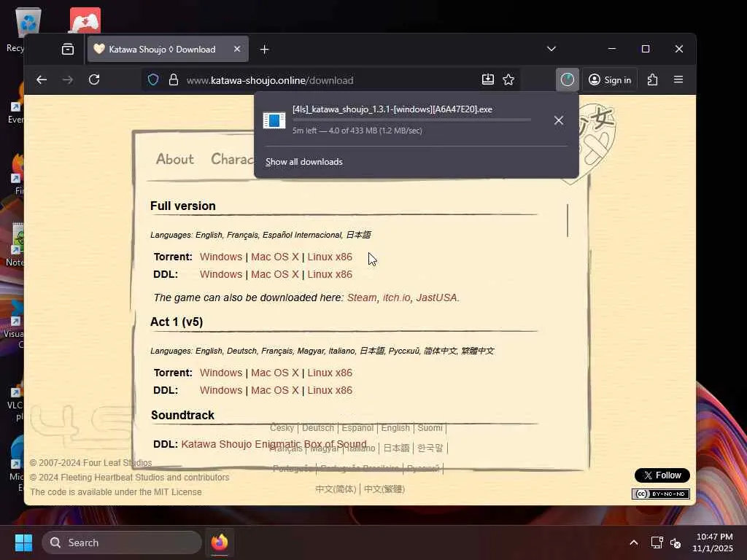Click the download progress bar
The image size is (747, 560).
[x=411, y=120]
